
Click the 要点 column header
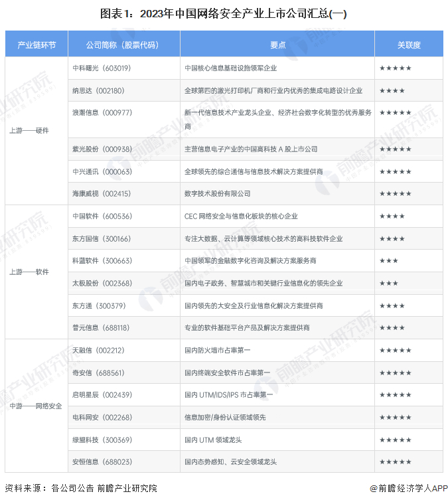click(x=277, y=45)
